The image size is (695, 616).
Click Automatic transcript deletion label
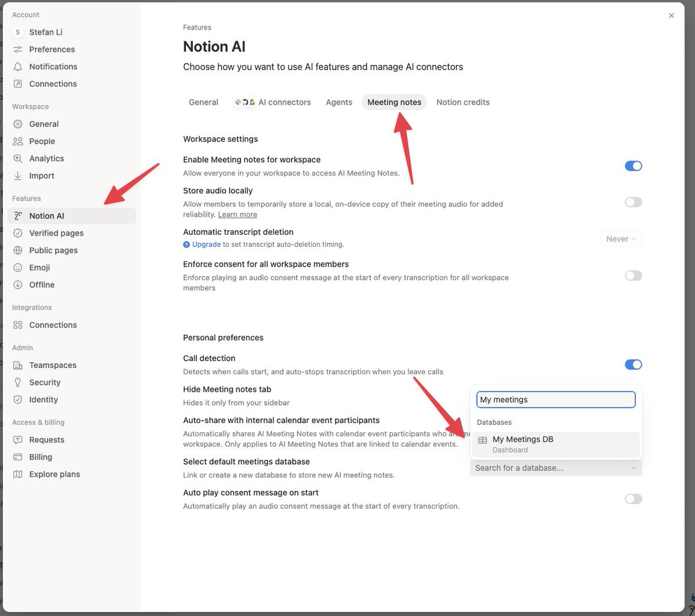[238, 232]
